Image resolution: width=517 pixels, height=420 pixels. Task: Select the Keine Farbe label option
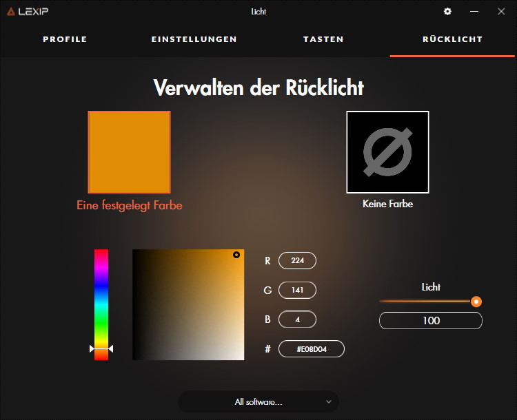(x=387, y=204)
